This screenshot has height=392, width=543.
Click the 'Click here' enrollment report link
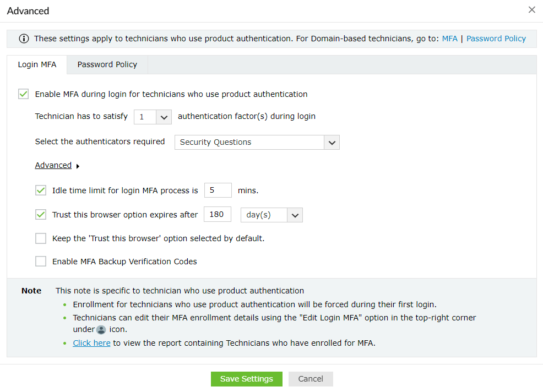pos(91,343)
